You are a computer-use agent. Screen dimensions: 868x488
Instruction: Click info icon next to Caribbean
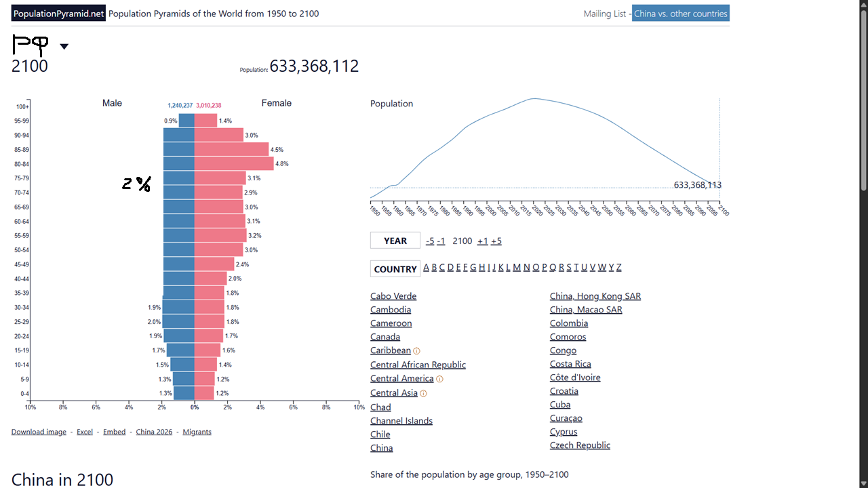click(x=416, y=351)
